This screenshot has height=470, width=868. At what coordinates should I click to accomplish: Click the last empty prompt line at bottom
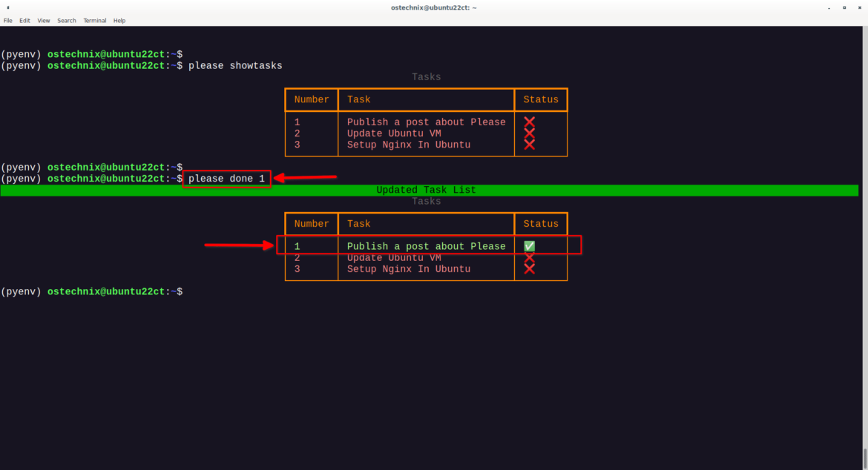point(92,292)
